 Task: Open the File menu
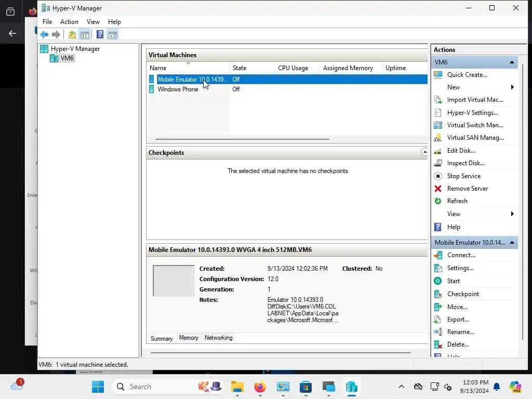[x=47, y=22]
